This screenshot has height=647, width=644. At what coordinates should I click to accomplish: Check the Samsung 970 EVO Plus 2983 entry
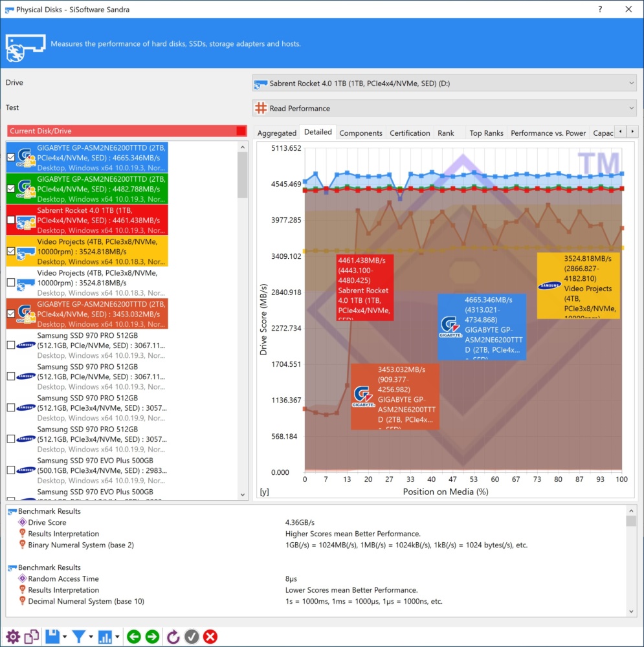[11, 470]
